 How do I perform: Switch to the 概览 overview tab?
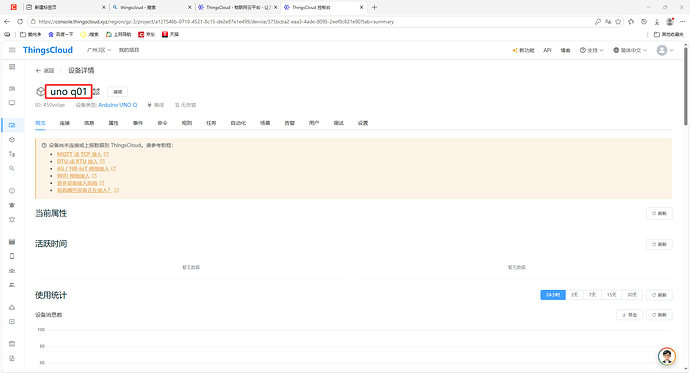coord(40,123)
